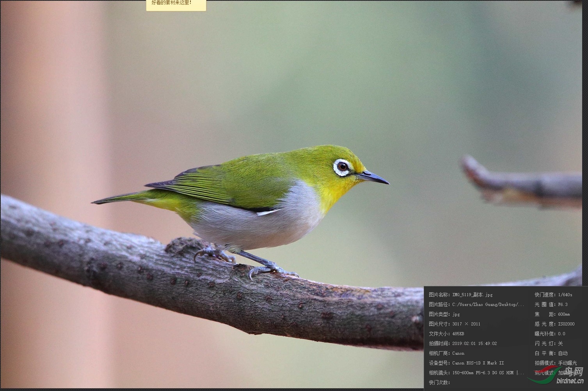Click the truncated 图片路径 file path entry
Image resolution: width=588 pixels, height=391 pixels.
coord(488,304)
